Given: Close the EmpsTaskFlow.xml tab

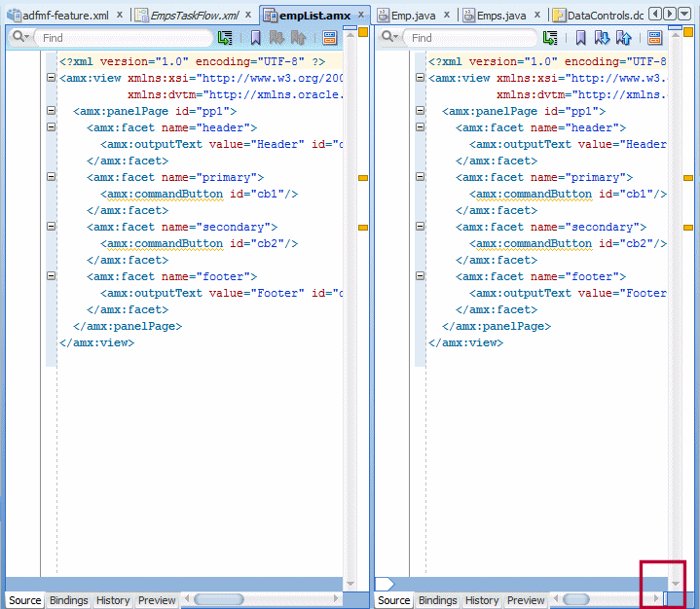Looking at the screenshot, I should (248, 15).
